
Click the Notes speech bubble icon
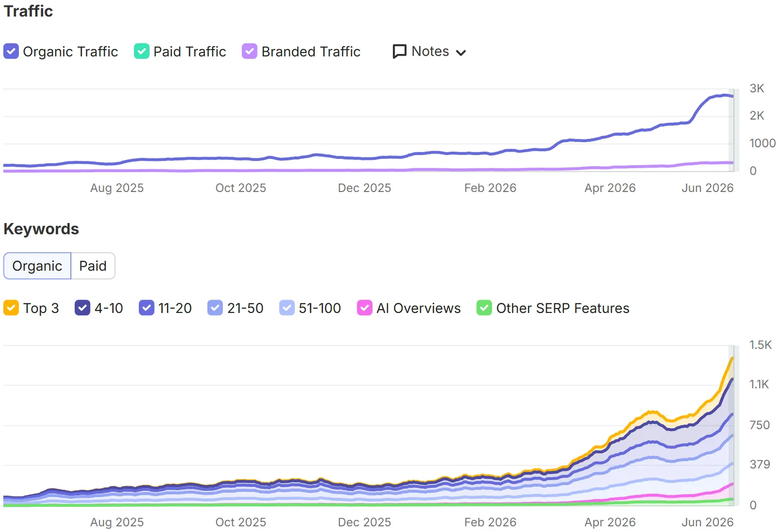(399, 51)
